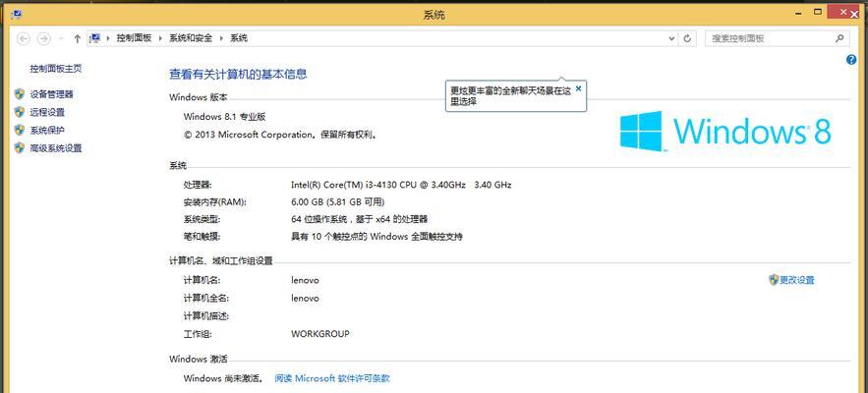Open help with blue question mark

[x=851, y=60]
